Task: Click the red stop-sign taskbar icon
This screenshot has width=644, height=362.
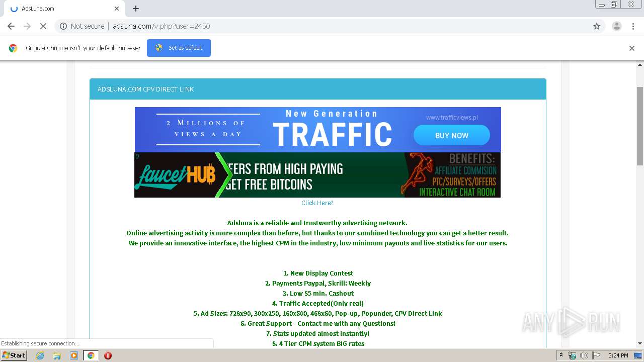Action: [108, 355]
